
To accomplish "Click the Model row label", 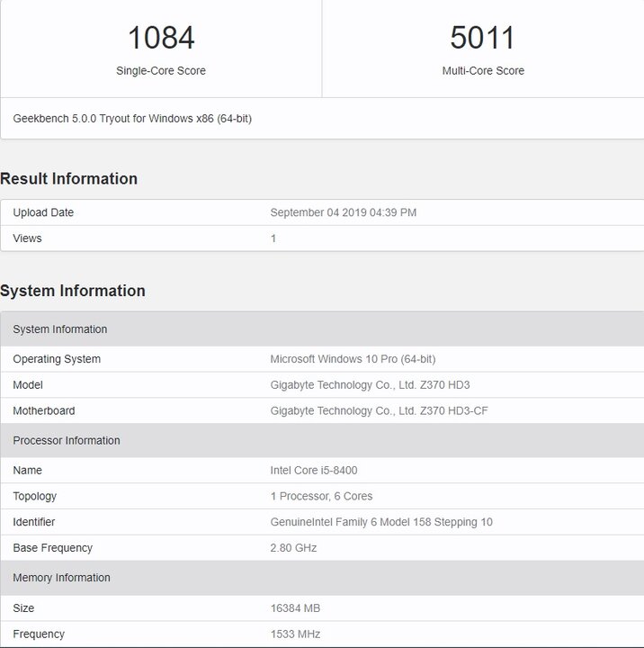I will [x=28, y=385].
